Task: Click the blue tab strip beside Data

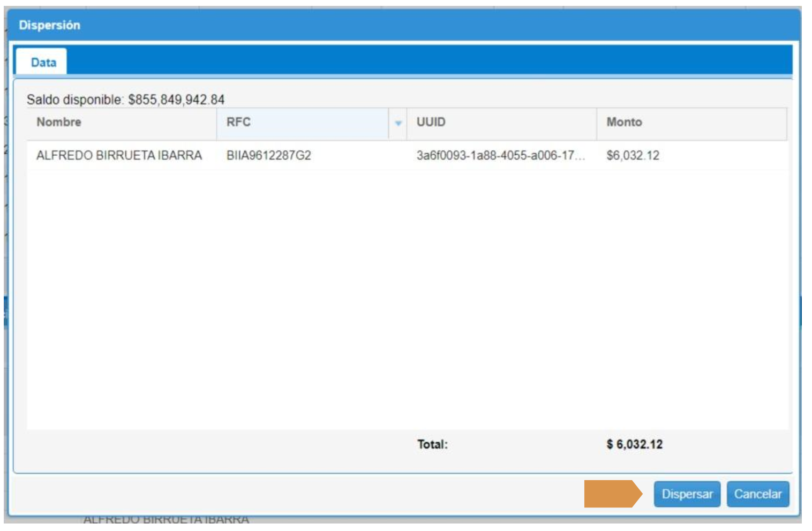Action: click(428, 60)
